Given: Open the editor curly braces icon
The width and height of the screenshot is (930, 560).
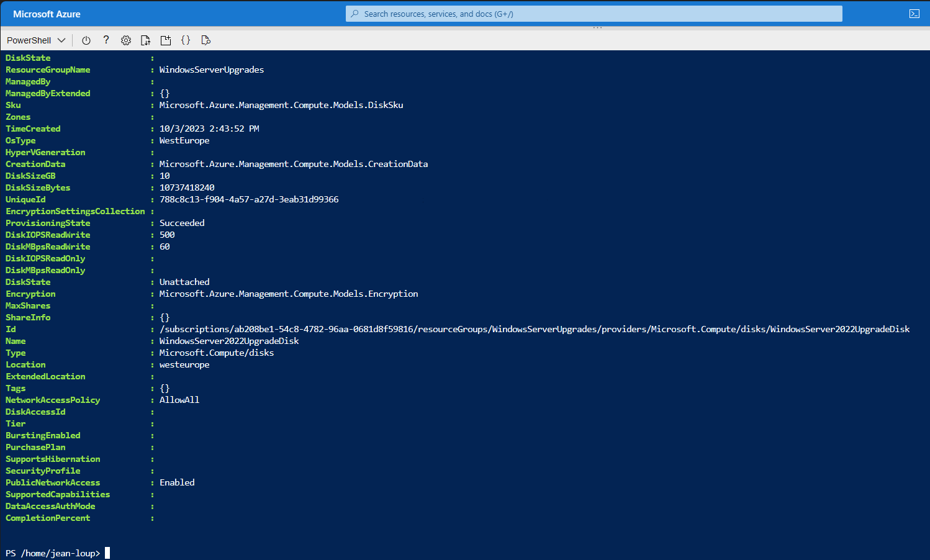Looking at the screenshot, I should [186, 40].
